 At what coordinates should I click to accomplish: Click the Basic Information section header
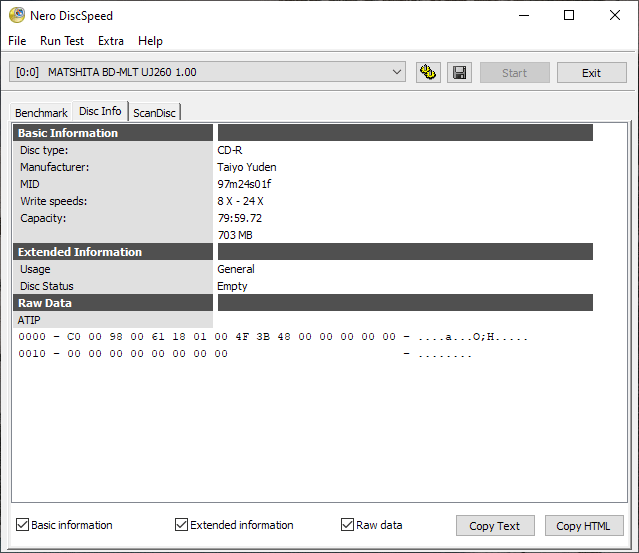click(113, 133)
